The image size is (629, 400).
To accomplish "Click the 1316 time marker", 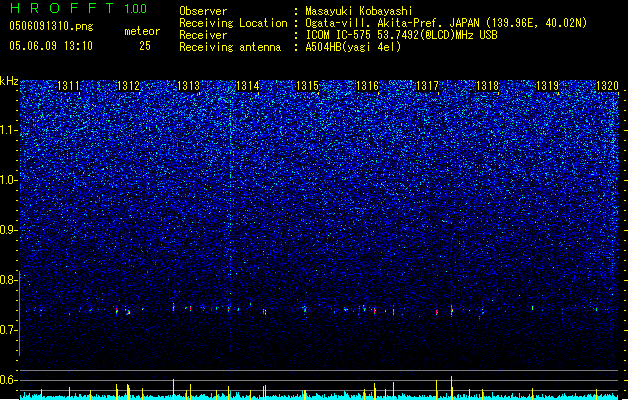I will (367, 86).
